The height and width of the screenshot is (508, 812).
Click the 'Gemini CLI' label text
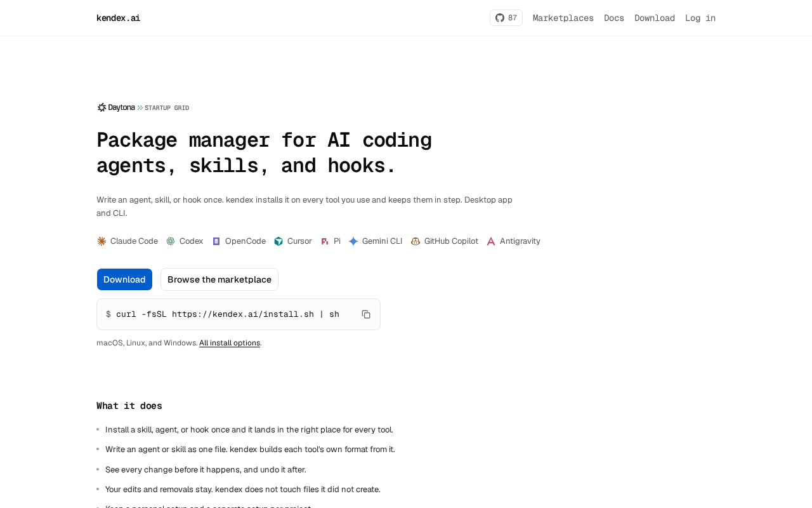tap(382, 241)
